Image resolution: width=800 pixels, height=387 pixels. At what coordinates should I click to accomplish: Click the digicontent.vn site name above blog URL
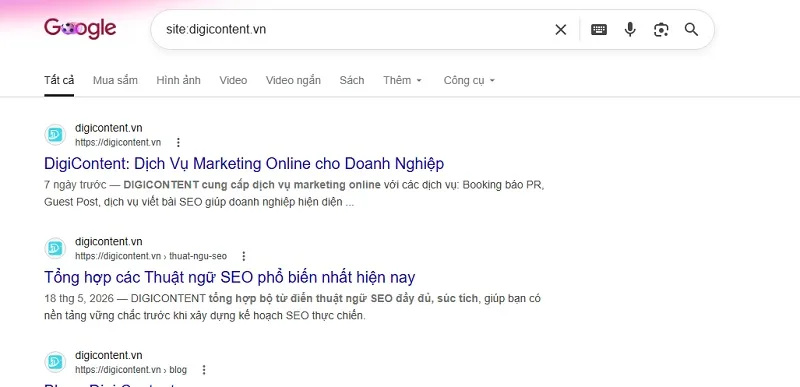tap(109, 355)
